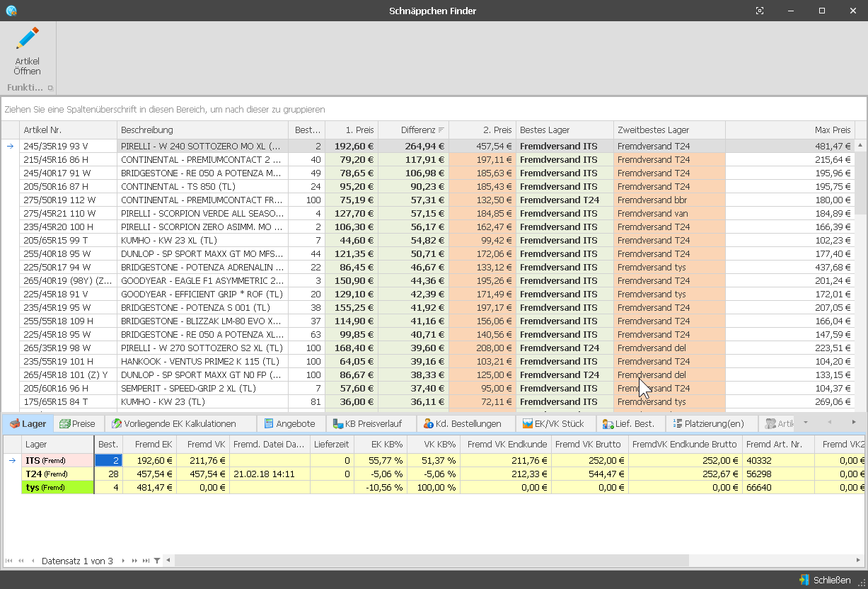Switch to the Lager tab
868x589 pixels.
tap(28, 424)
